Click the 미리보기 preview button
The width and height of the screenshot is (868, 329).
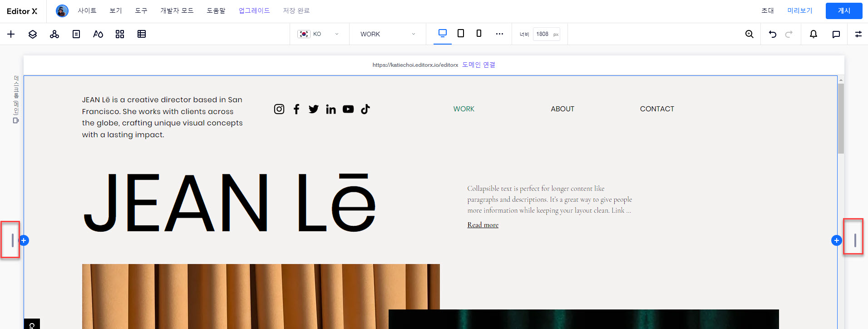800,10
